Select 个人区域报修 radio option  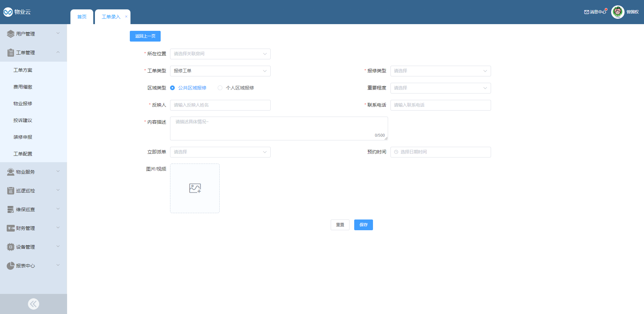pyautogui.click(x=236, y=88)
